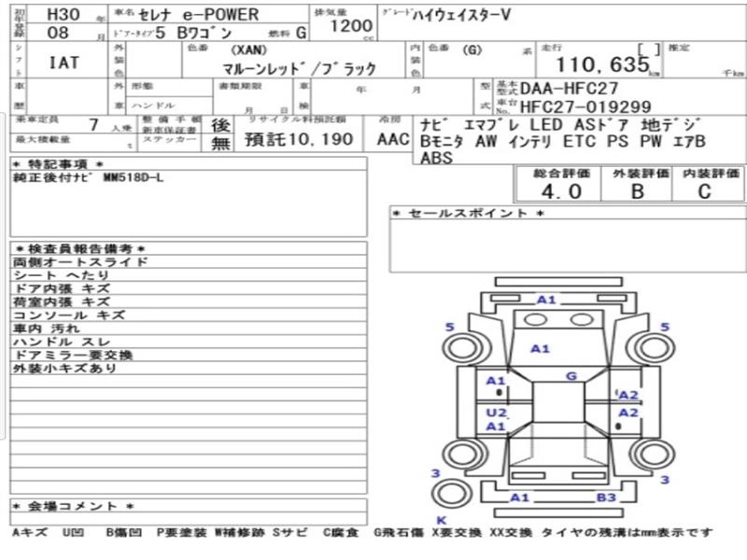Select the equipment line starting with "Bモニタ AW"

(563, 142)
